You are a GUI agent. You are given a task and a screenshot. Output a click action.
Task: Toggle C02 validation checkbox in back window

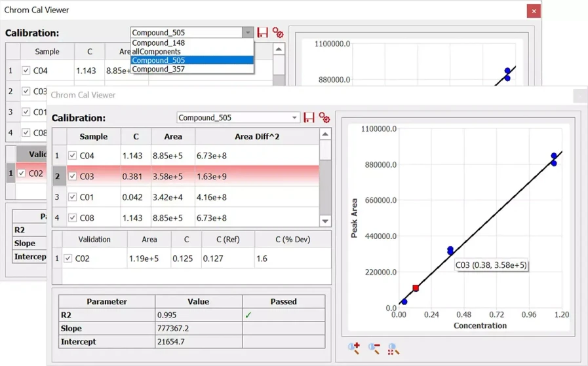point(22,173)
